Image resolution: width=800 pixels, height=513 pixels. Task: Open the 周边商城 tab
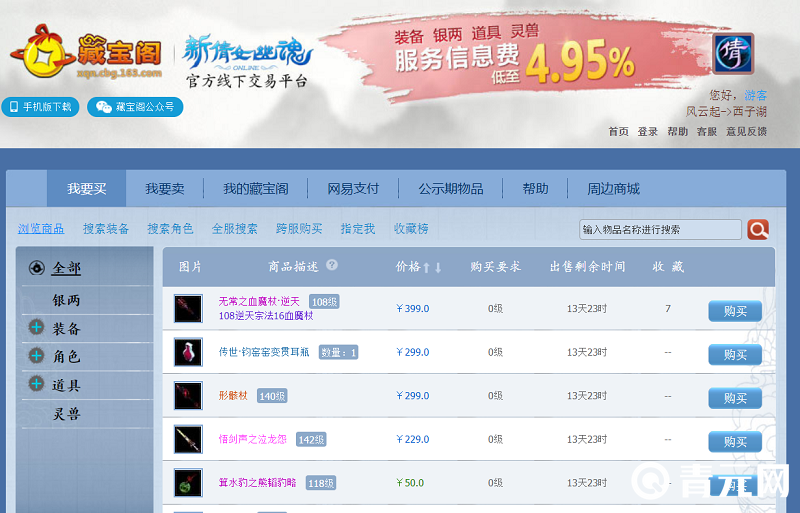(x=613, y=189)
